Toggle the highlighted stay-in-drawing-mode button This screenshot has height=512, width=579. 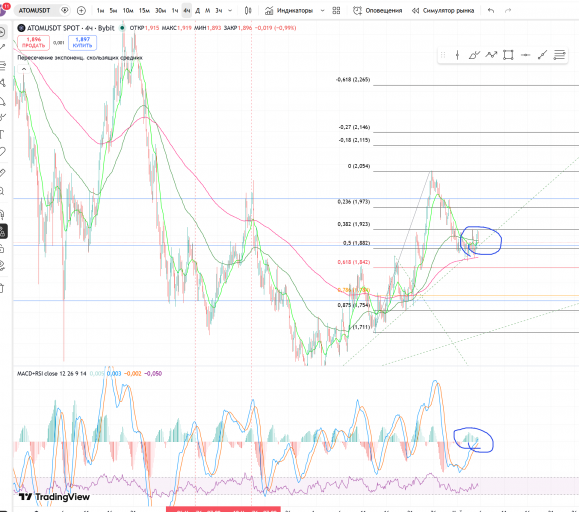(3, 231)
